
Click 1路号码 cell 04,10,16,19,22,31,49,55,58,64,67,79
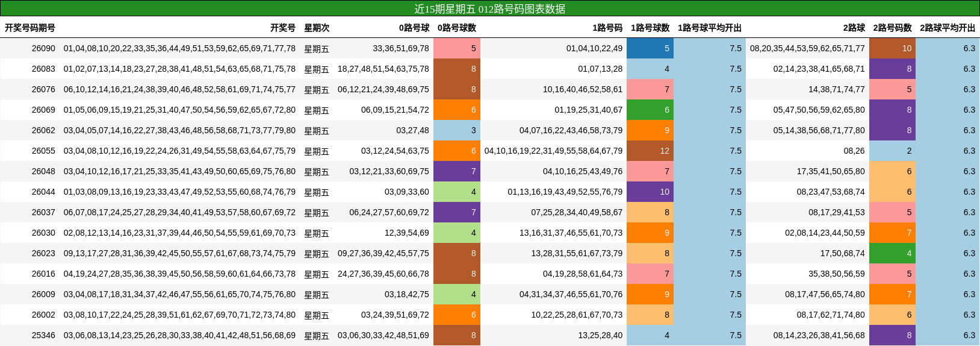click(553, 151)
